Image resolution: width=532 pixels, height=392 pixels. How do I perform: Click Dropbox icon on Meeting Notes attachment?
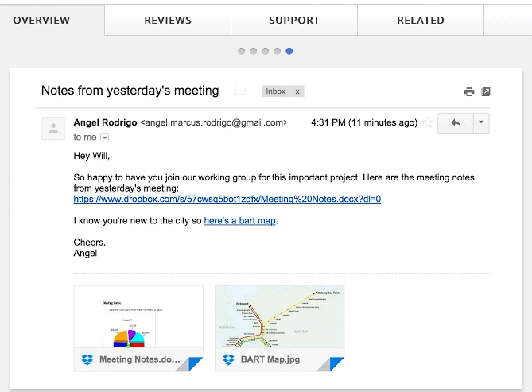coord(87,359)
